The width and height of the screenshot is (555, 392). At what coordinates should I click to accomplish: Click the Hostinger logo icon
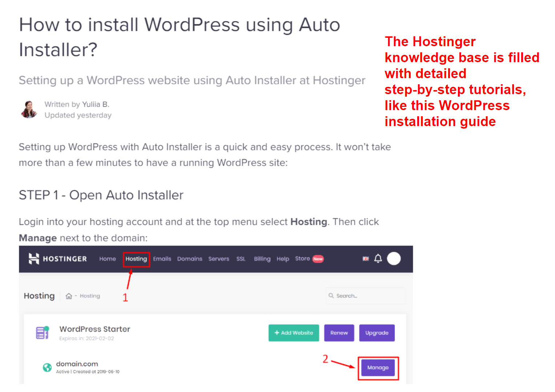[34, 259]
